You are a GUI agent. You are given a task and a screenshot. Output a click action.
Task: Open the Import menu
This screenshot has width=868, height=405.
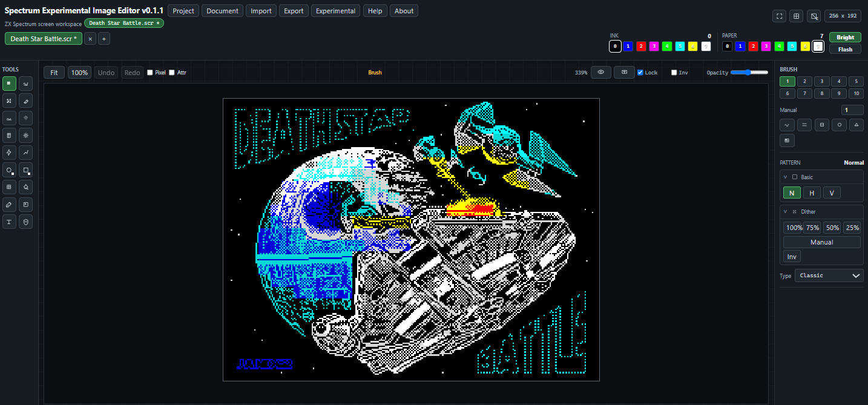pyautogui.click(x=261, y=11)
